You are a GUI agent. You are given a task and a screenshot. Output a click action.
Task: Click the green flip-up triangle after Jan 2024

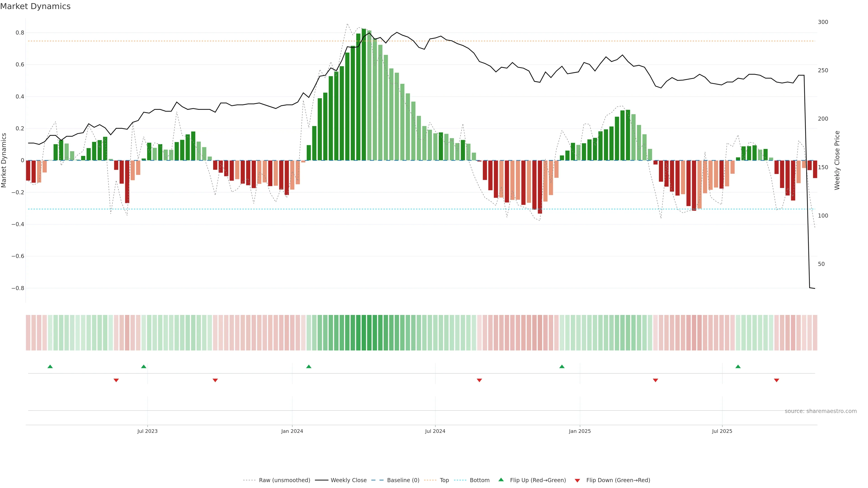coord(309,366)
